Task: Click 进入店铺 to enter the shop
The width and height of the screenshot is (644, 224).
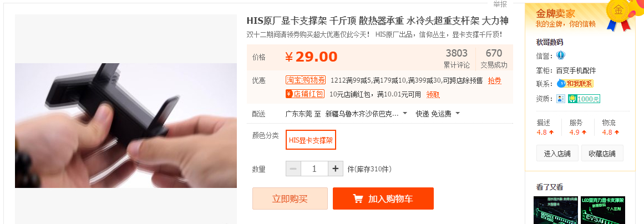Action: click(x=557, y=154)
